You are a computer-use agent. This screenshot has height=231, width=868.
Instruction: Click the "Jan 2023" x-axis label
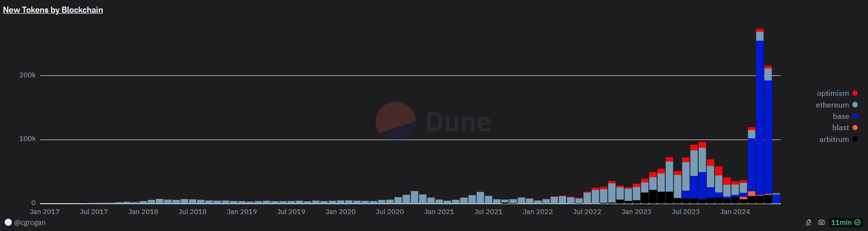[x=636, y=212]
